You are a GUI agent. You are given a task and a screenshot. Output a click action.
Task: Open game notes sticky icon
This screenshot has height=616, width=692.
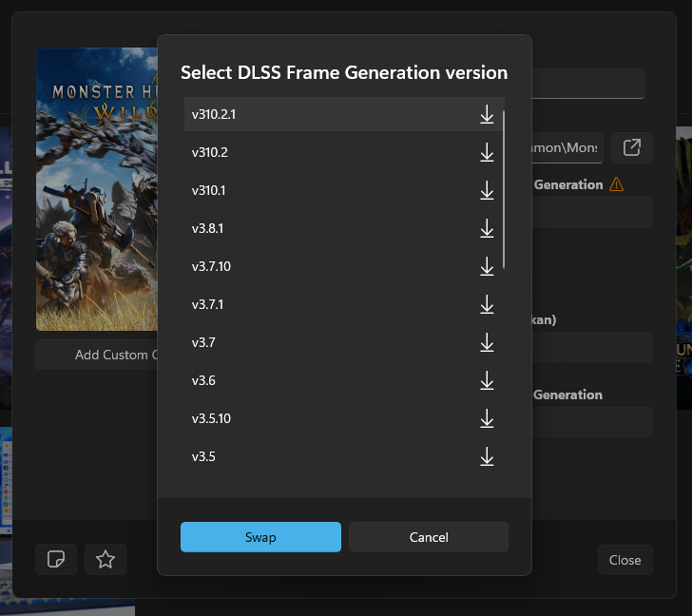click(56, 560)
